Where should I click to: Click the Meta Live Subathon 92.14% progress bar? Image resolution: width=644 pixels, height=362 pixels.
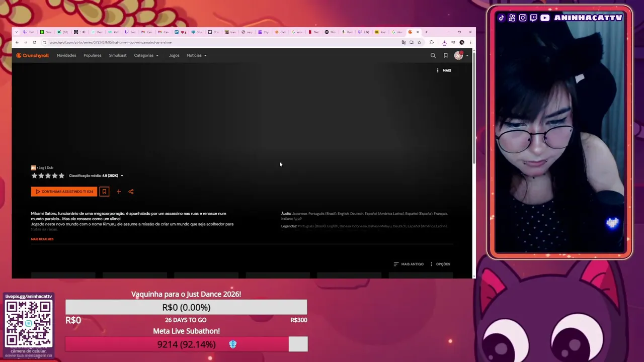tap(186, 344)
